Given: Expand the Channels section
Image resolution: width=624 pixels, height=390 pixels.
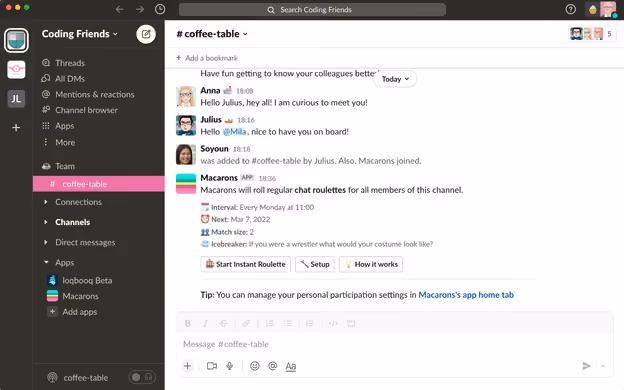Looking at the screenshot, I should coord(46,222).
